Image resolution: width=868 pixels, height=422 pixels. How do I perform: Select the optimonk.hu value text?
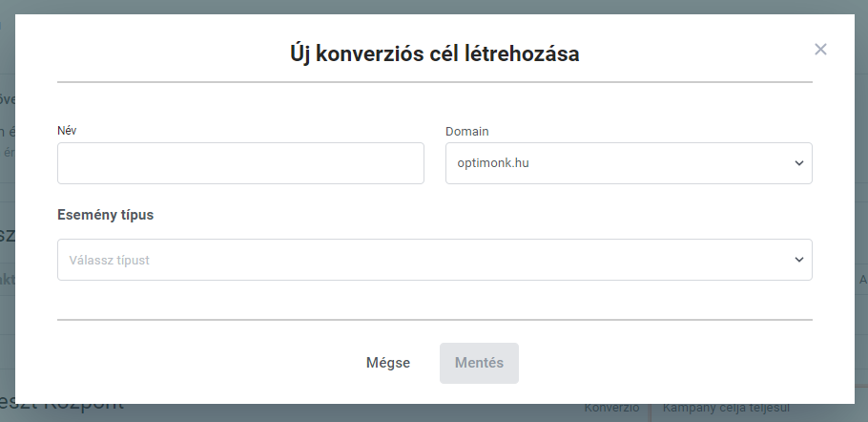click(x=493, y=163)
